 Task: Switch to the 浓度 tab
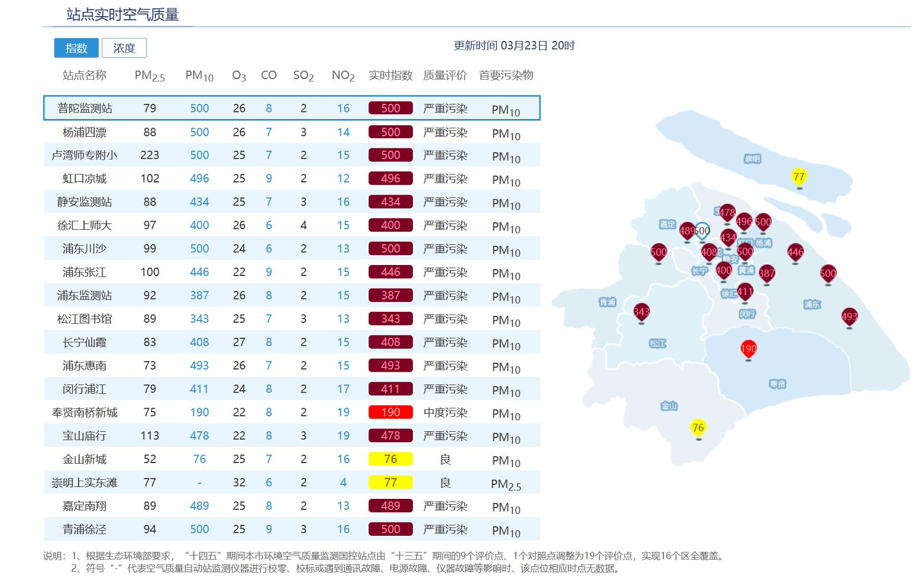(124, 48)
